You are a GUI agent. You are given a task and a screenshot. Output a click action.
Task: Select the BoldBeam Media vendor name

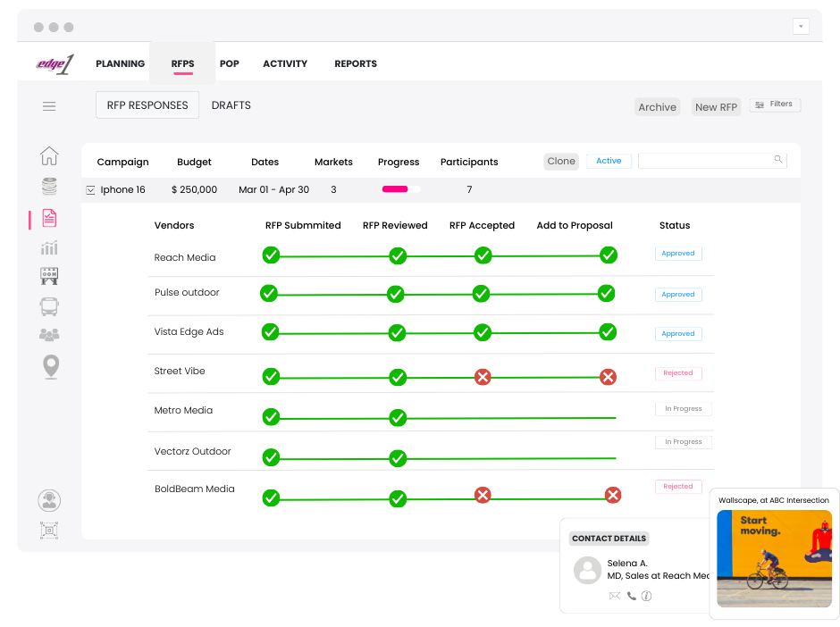[x=195, y=489]
